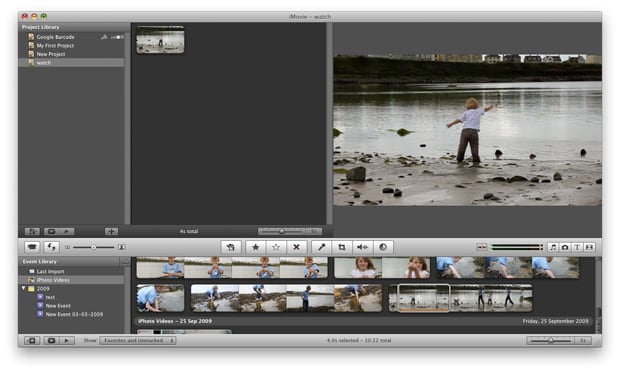Click the Event Library header toggle button
This screenshot has height=372, width=620.
(125, 262)
